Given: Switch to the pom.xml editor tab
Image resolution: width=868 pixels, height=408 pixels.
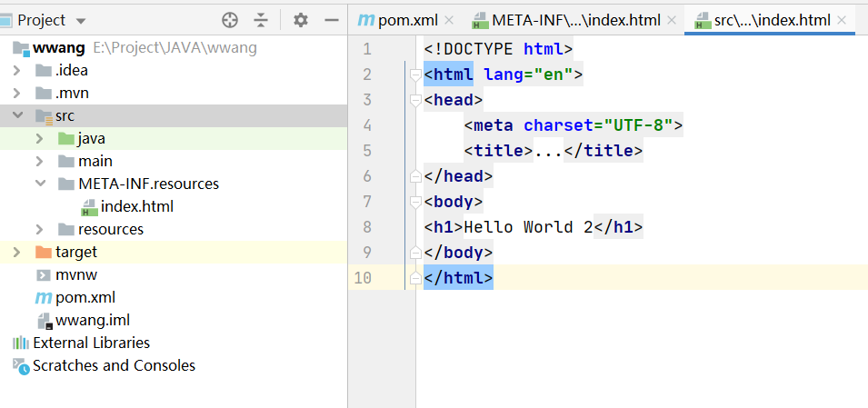Looking at the screenshot, I should (399, 20).
